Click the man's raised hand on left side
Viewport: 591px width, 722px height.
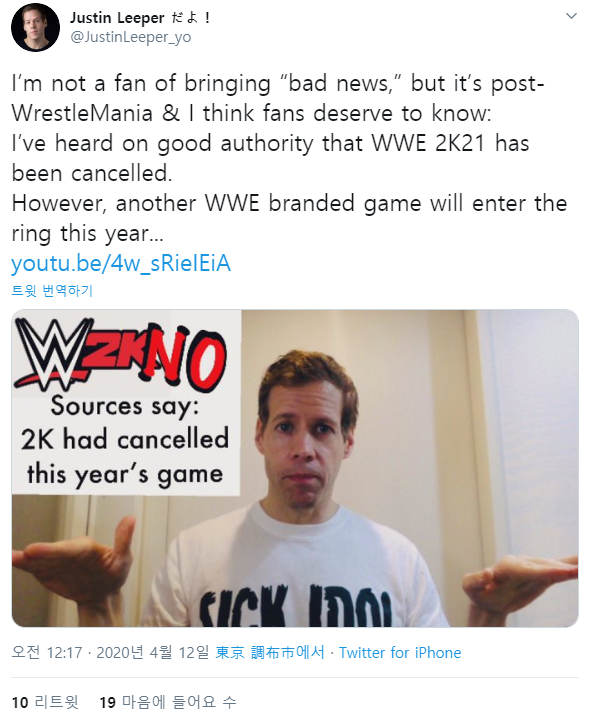pyautogui.click(x=76, y=564)
